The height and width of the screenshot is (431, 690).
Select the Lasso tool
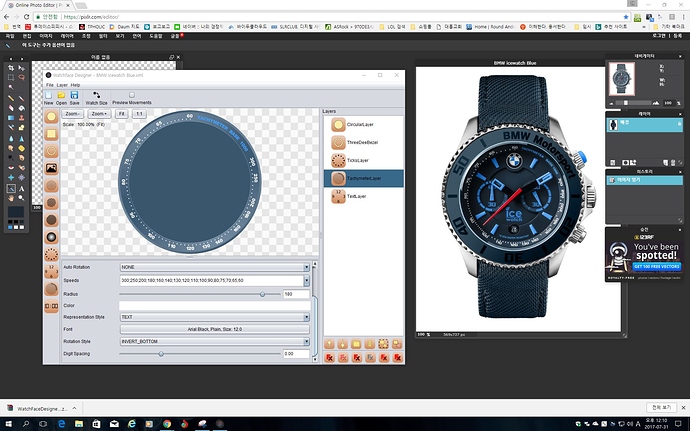click(x=21, y=77)
